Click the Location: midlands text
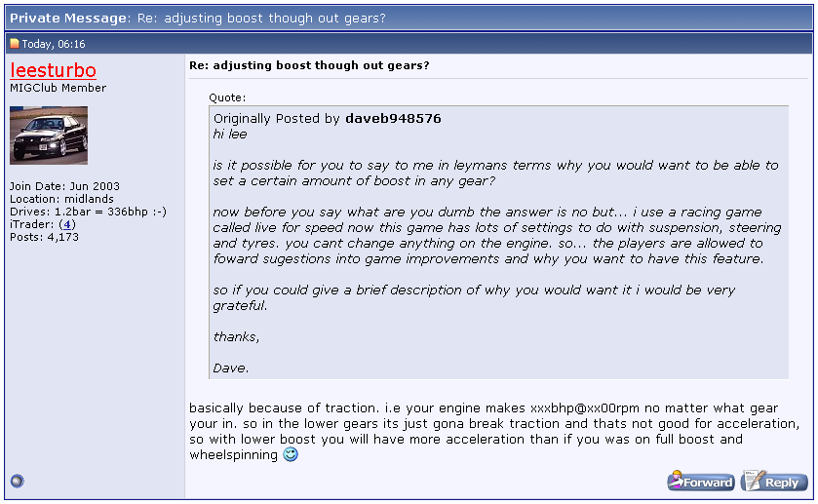The height and width of the screenshot is (504, 818). click(x=61, y=199)
